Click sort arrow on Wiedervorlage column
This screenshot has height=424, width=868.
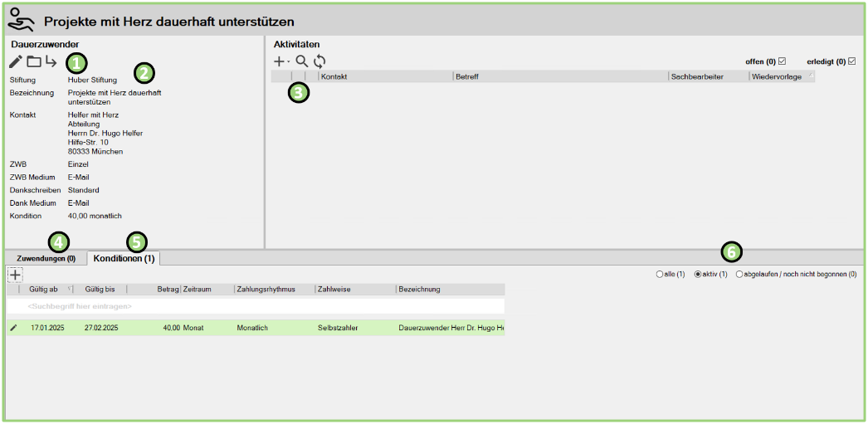pos(811,76)
